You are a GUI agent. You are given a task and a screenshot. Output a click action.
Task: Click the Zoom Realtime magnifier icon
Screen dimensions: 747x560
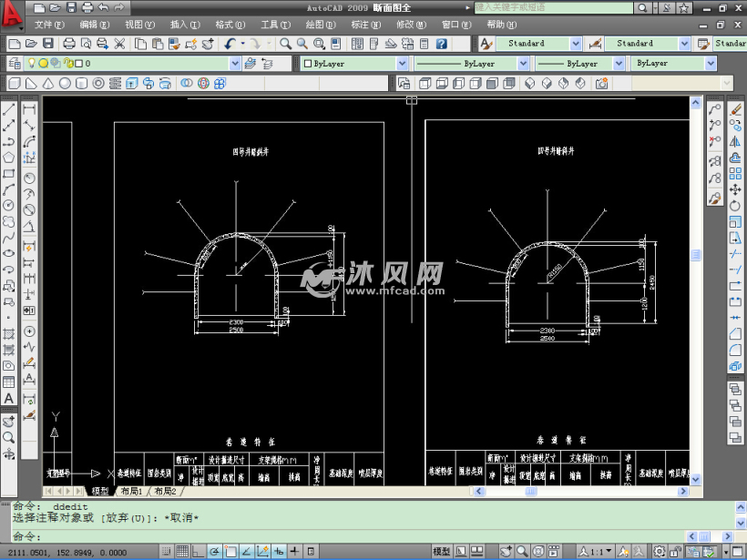285,44
